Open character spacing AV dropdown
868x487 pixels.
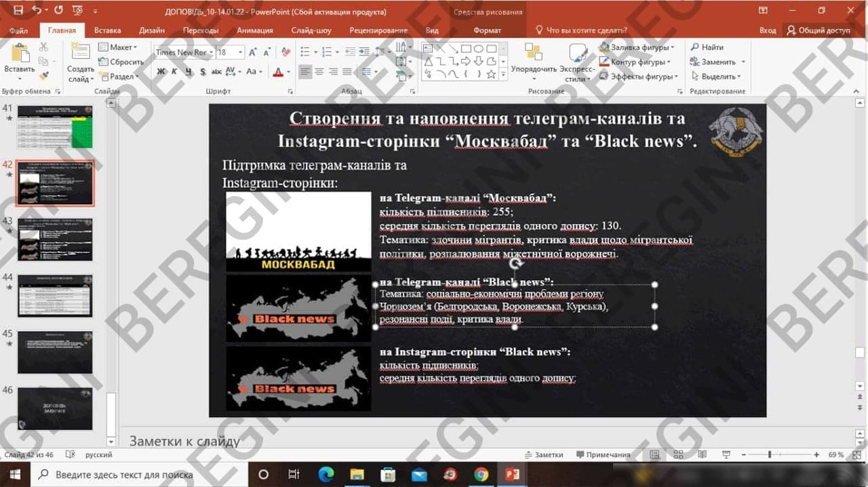(x=233, y=71)
